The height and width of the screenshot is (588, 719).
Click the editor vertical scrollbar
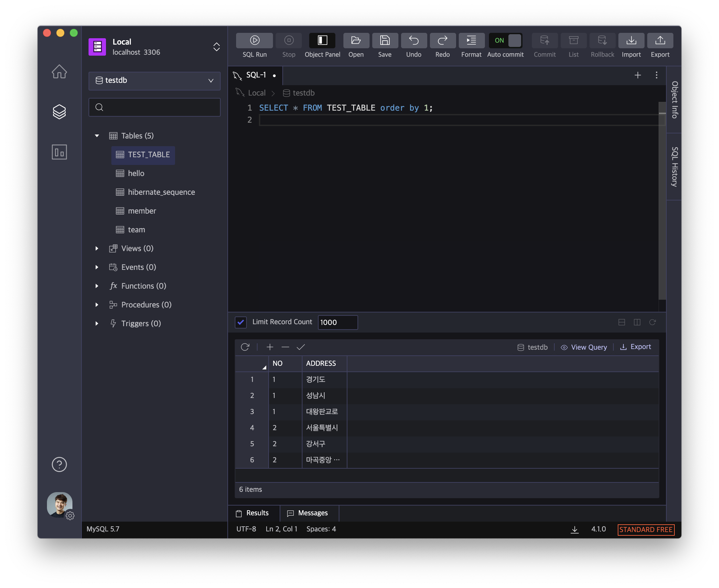[662, 203]
